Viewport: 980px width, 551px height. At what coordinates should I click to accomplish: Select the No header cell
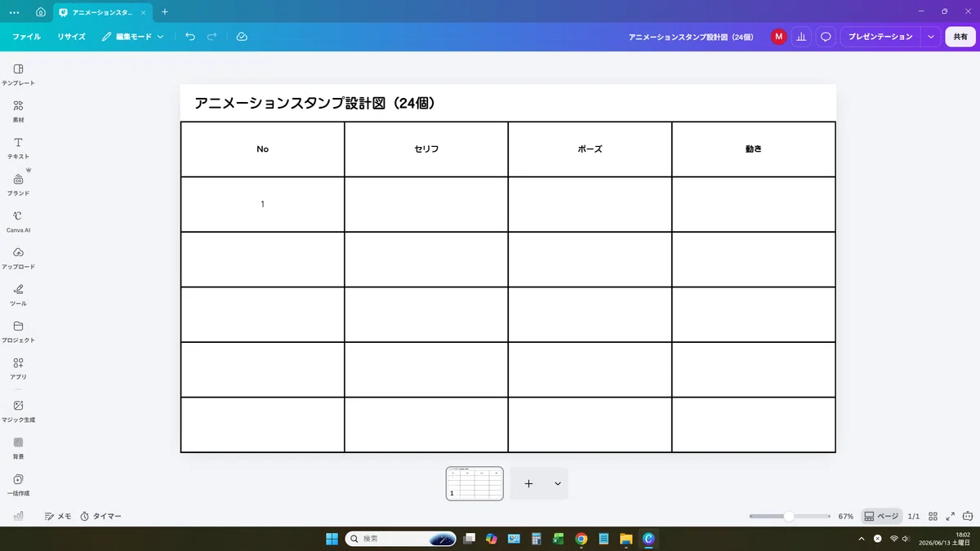coord(262,149)
